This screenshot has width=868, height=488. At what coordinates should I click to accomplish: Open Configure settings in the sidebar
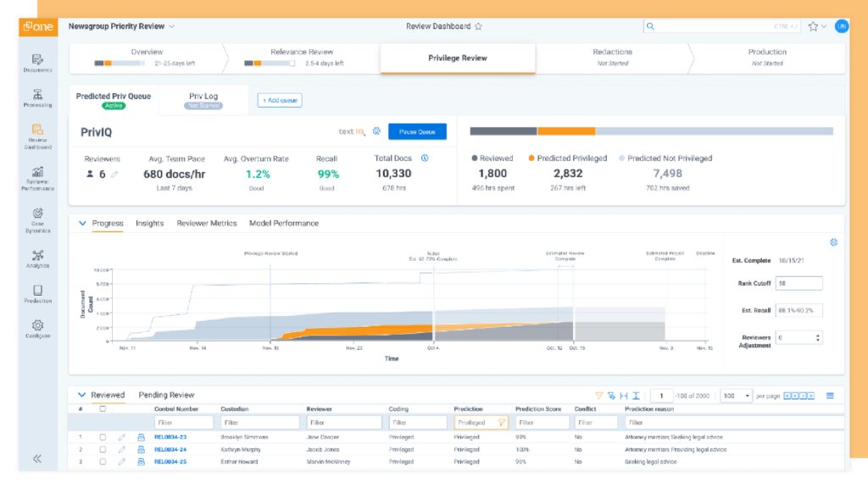click(37, 329)
